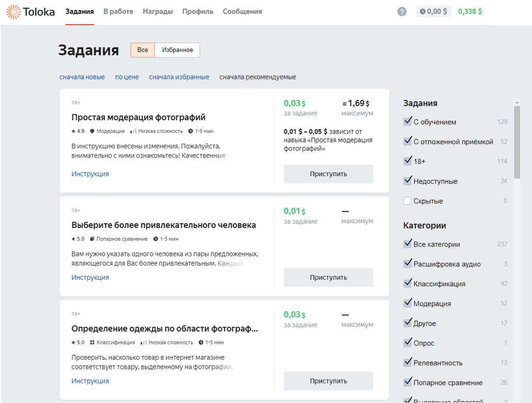Click the 0,01 $ price за задание
This screenshot has height=403, width=532.
pyautogui.click(x=295, y=211)
